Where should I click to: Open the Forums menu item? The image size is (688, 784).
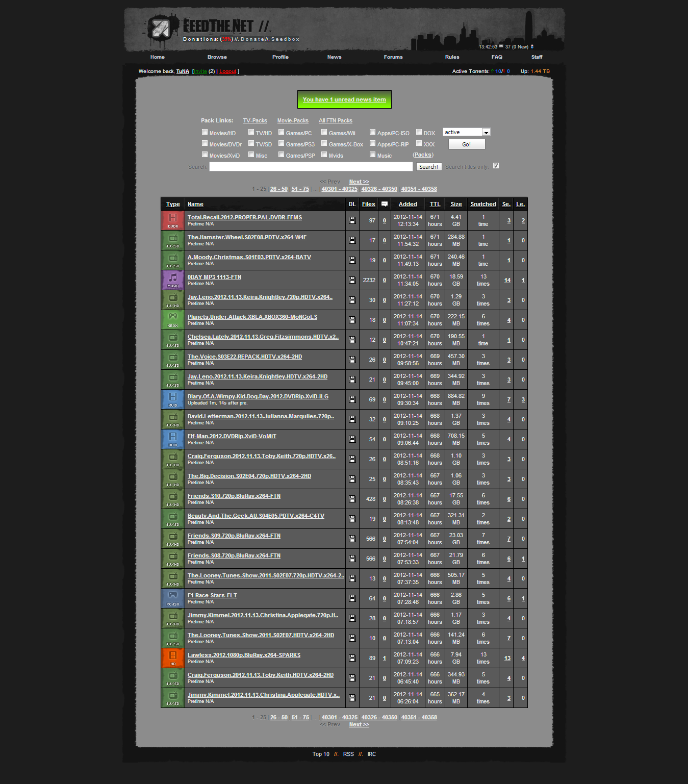click(393, 57)
